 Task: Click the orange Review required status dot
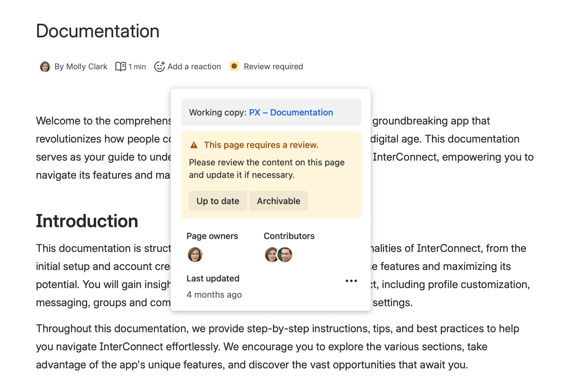point(234,66)
